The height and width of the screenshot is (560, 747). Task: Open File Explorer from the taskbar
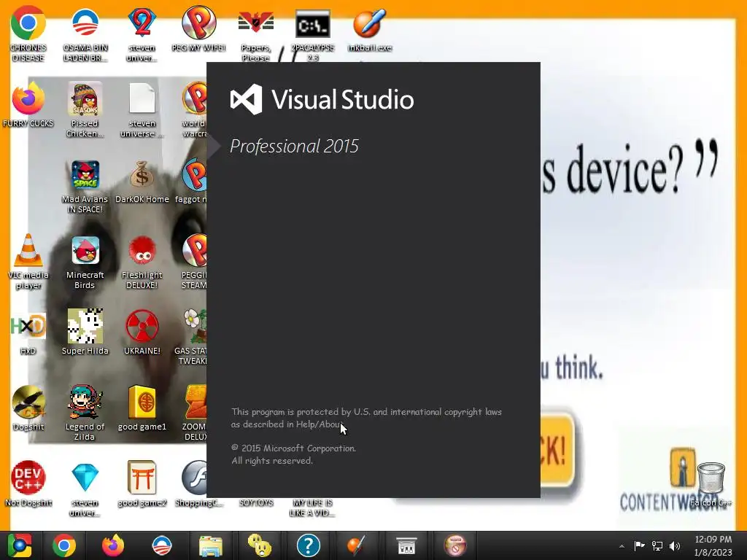(210, 545)
